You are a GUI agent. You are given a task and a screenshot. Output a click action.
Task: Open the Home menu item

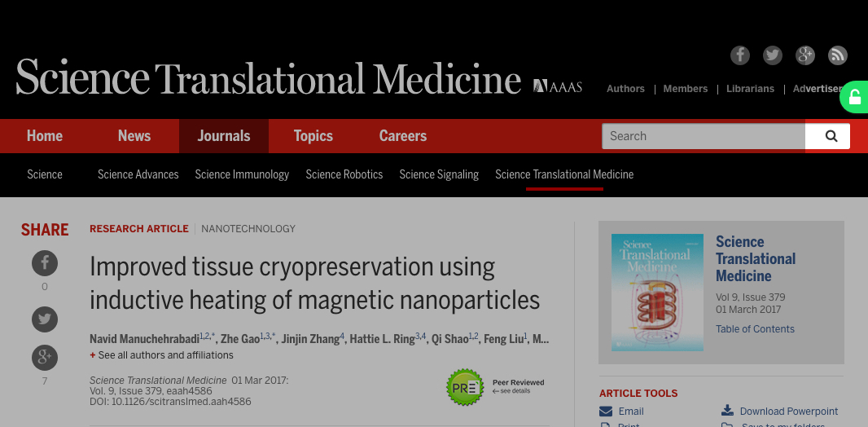tap(45, 136)
